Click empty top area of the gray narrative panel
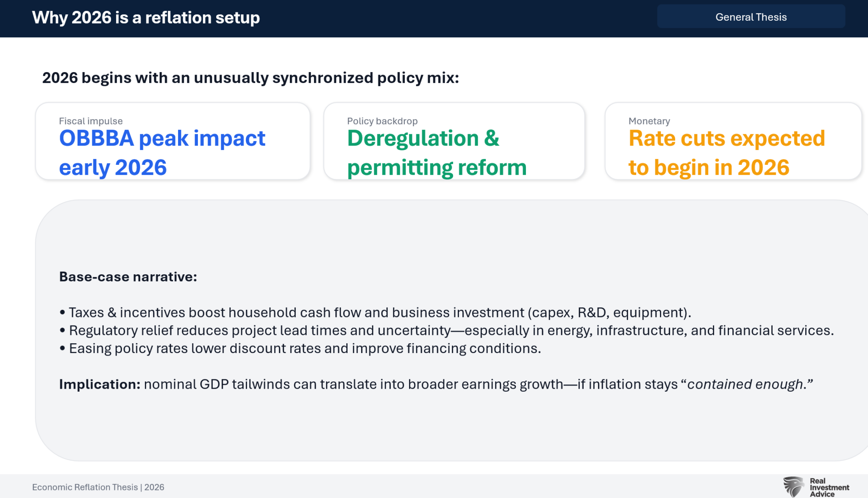This screenshot has width=868, height=498. click(x=424, y=233)
